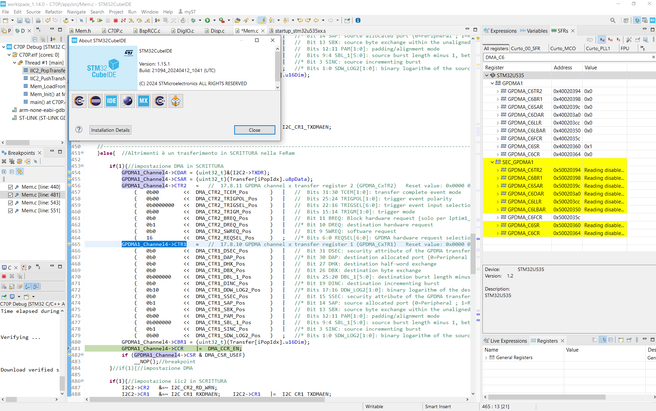Toggle checkbox for Mem.c line 551 breakpoint

pyautogui.click(x=10, y=211)
